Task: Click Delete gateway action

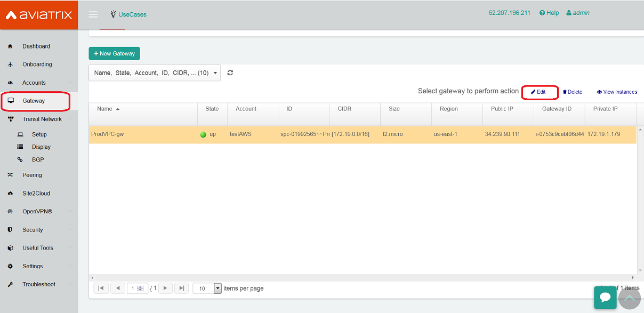Action: click(x=573, y=92)
